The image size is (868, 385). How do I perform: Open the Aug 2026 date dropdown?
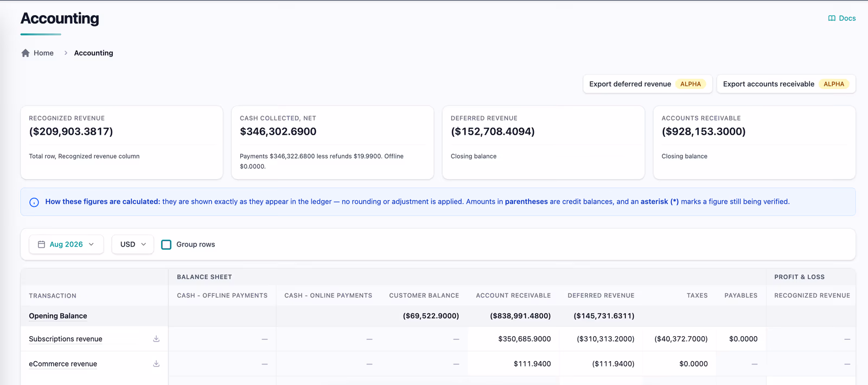point(66,244)
